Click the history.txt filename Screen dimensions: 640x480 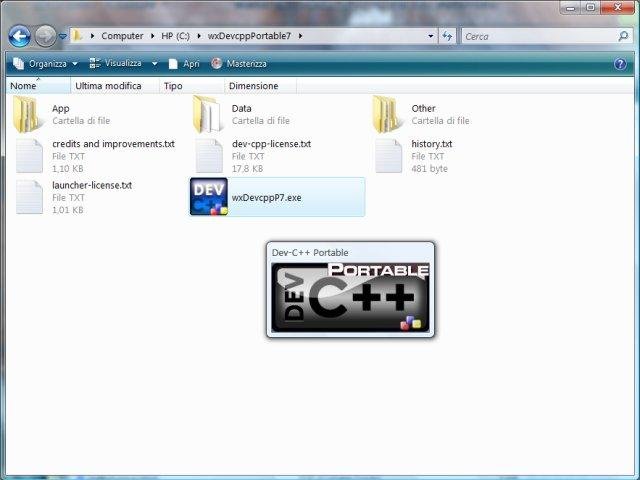pyautogui.click(x=432, y=144)
